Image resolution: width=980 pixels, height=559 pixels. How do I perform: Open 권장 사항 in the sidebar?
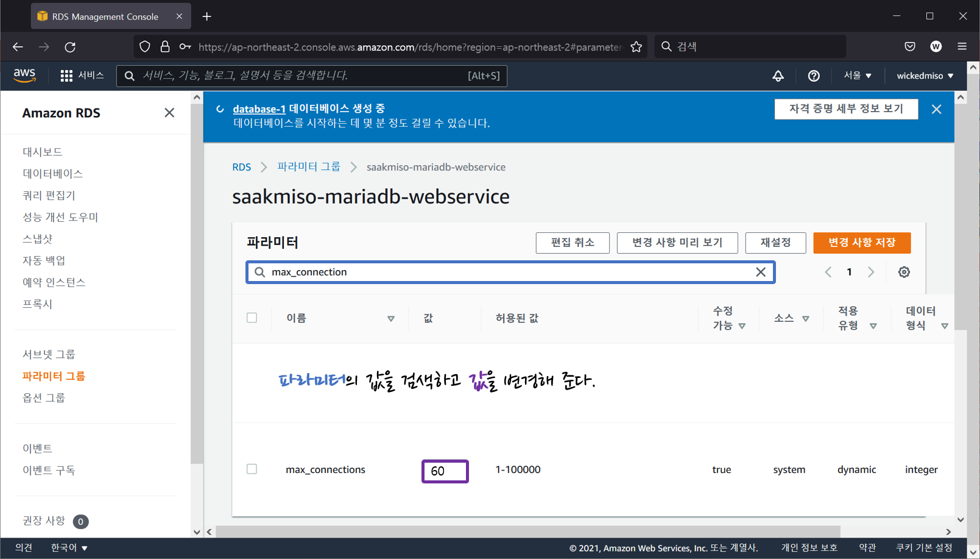click(x=44, y=521)
